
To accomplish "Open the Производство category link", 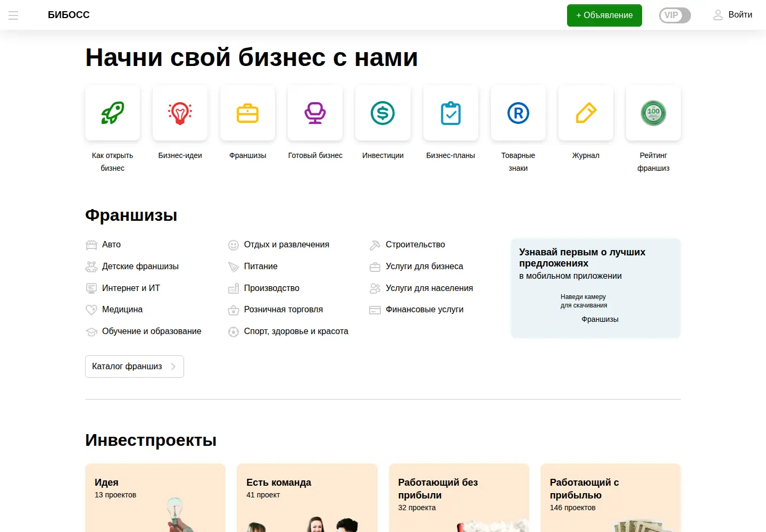I will click(272, 288).
